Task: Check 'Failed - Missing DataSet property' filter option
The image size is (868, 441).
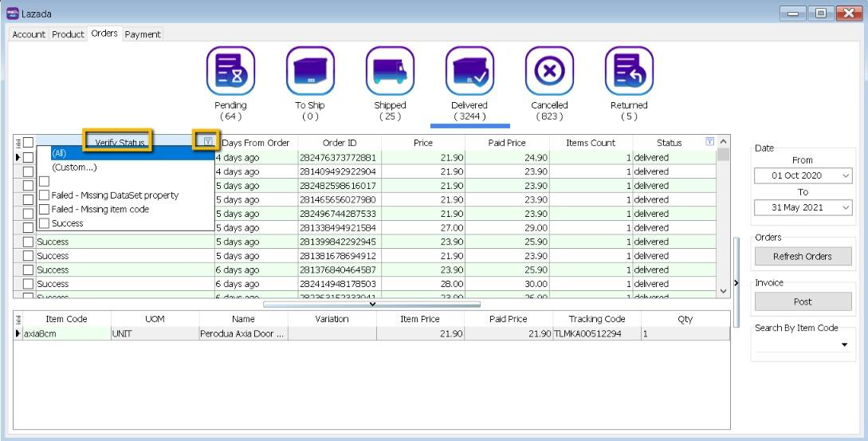Action: 45,195
